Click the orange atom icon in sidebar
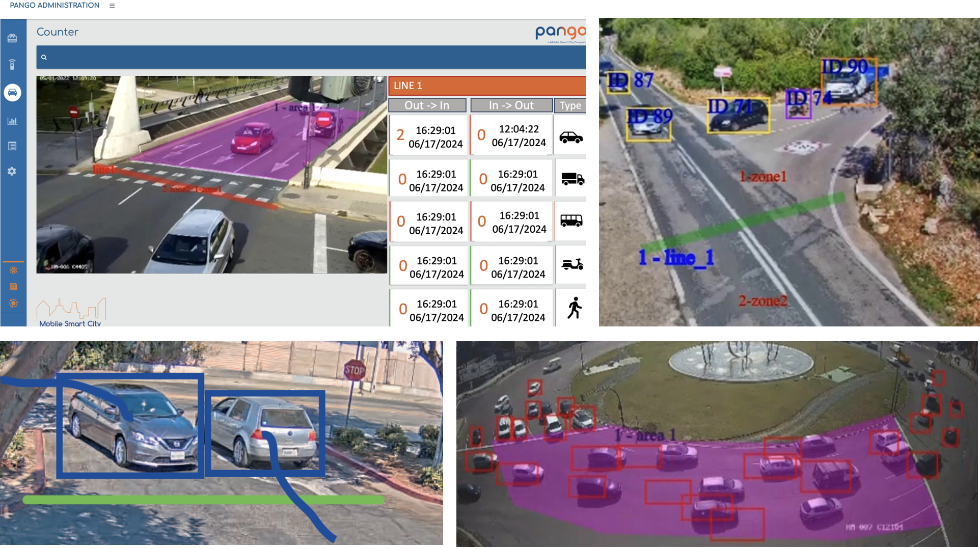 click(x=13, y=270)
